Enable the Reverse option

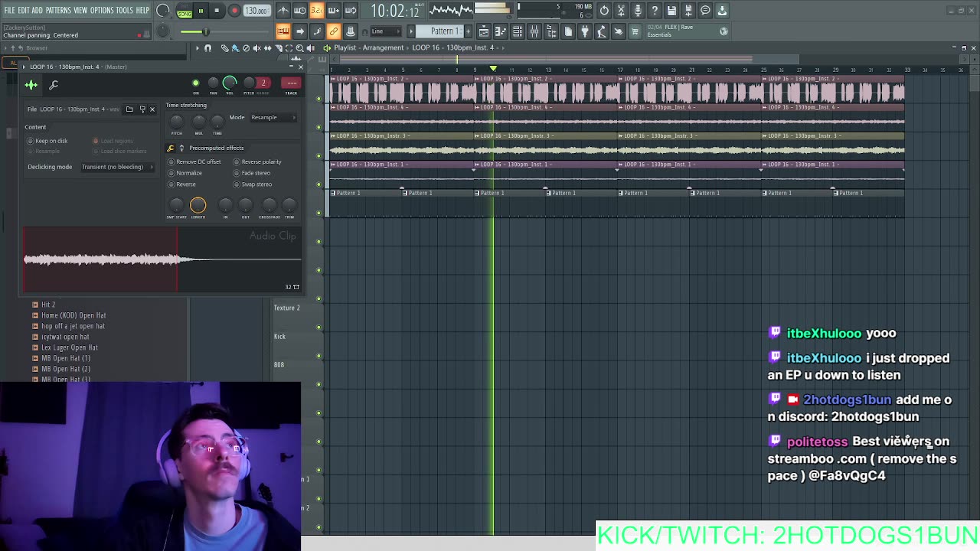click(x=182, y=184)
